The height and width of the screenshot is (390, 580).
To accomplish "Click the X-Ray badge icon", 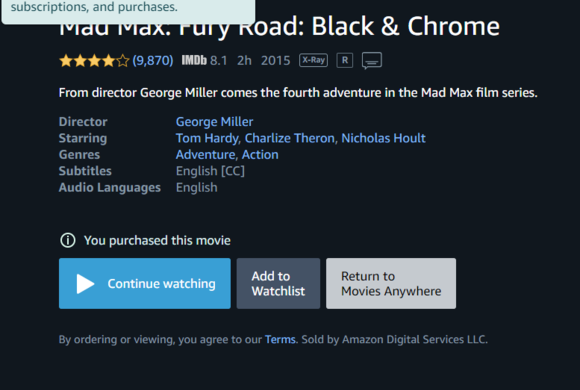I will (313, 60).
